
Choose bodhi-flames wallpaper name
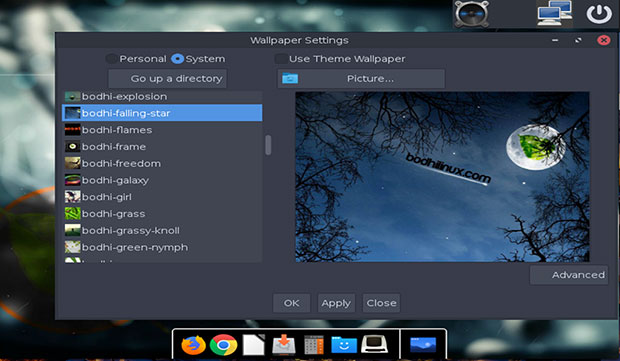tap(117, 130)
